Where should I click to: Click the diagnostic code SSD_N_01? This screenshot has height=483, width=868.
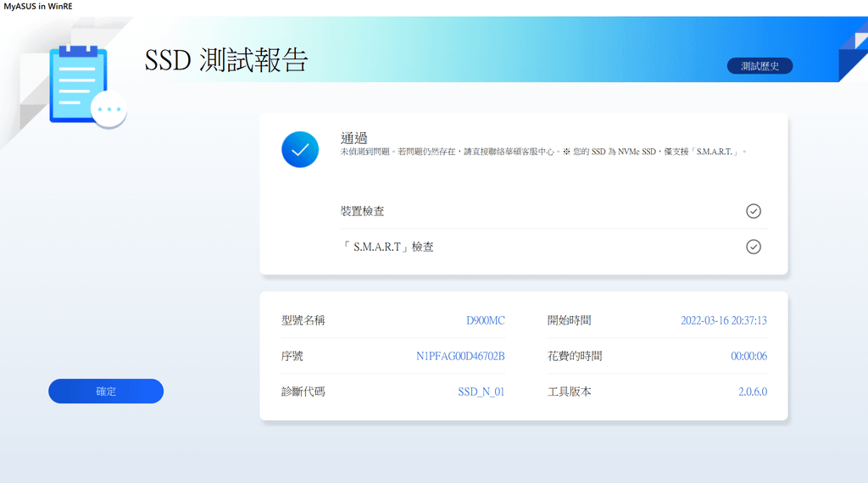[481, 391]
